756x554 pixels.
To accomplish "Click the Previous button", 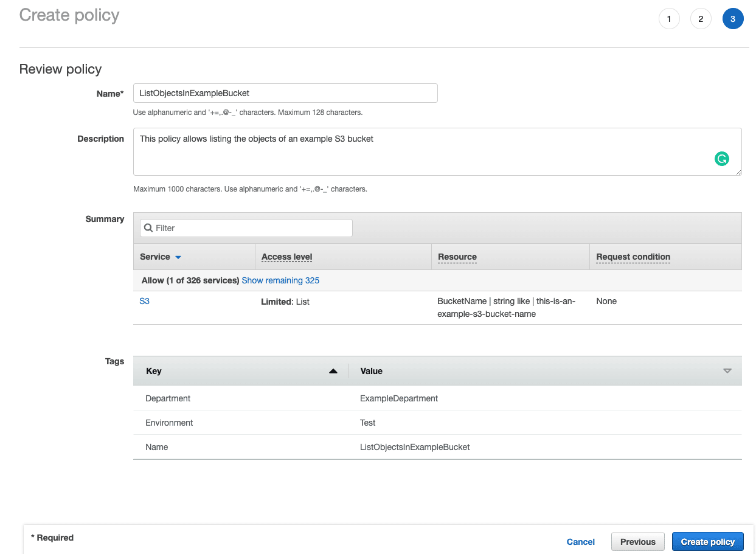I will [x=637, y=541].
